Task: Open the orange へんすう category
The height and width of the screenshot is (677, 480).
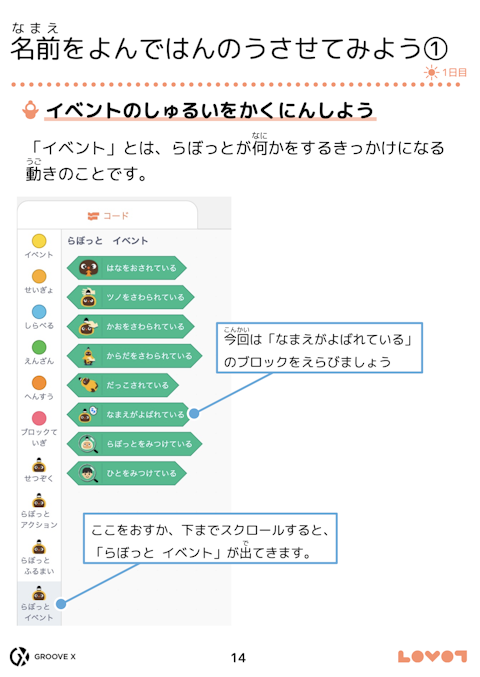Action: coord(39,383)
